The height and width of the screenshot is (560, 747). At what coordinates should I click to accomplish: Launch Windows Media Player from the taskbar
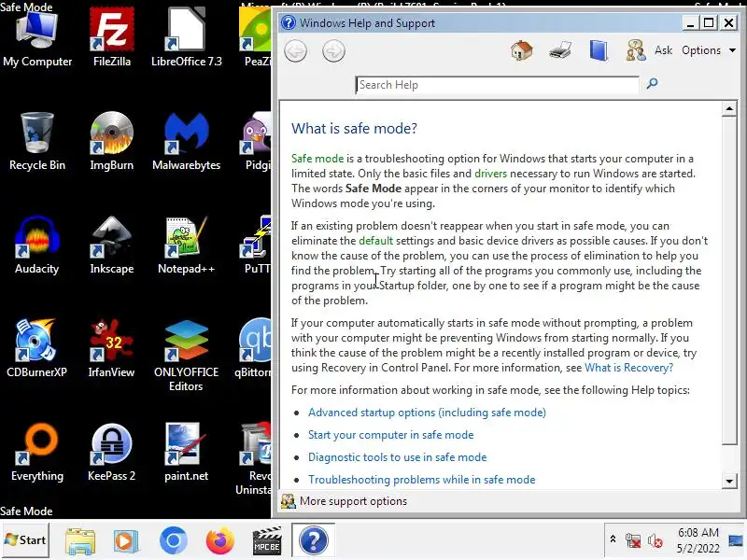point(126,541)
